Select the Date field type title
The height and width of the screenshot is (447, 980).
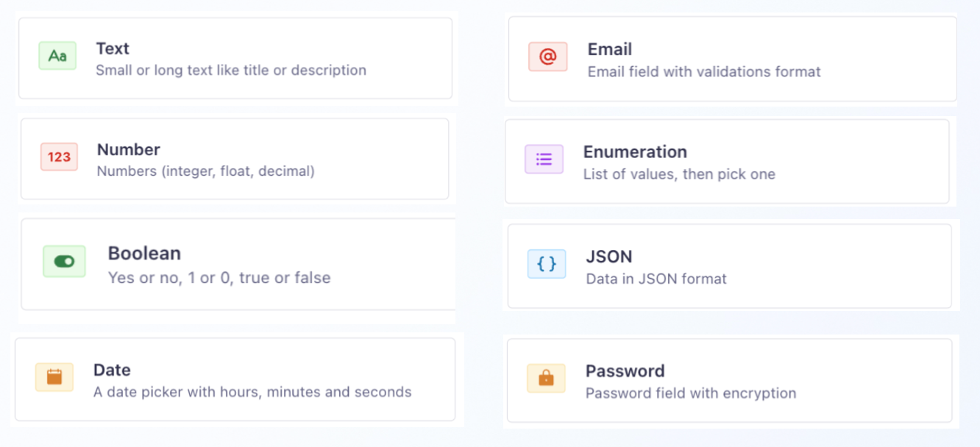point(112,370)
